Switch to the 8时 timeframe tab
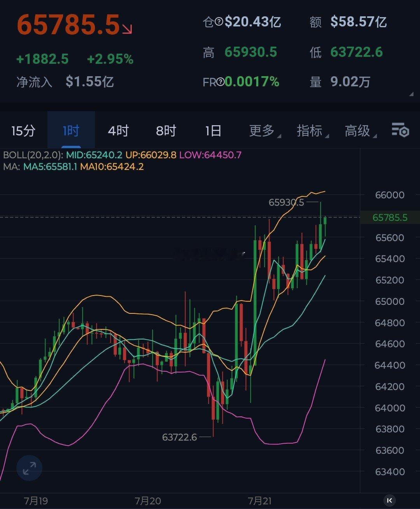 pos(166,131)
